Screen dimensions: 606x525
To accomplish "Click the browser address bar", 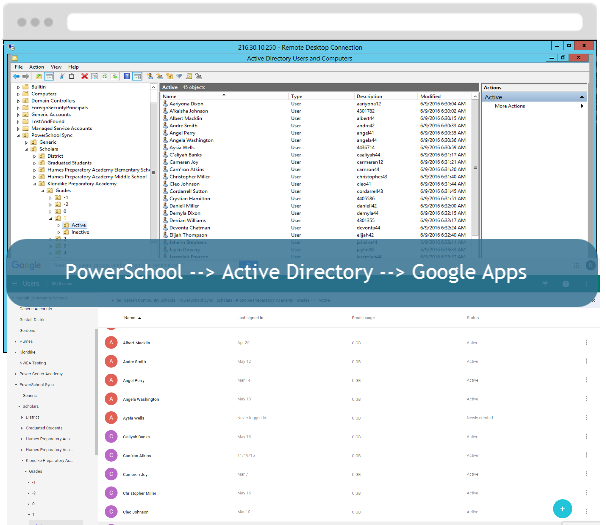I will 325,22.
